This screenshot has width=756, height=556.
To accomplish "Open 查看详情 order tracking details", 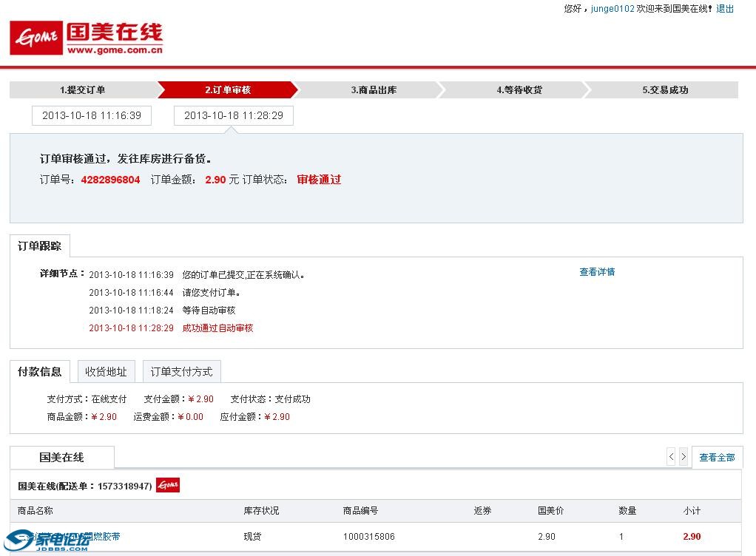I will coord(597,272).
